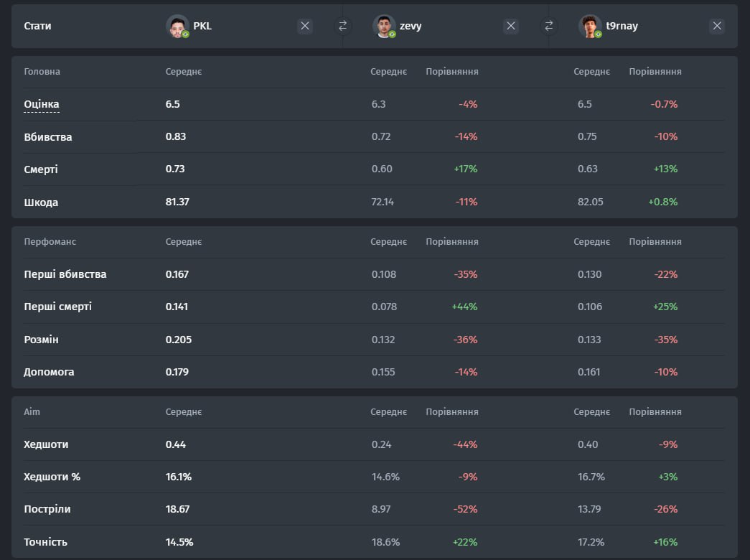Viewport: 750px width, 560px height.
Task: Click the Головна section heading
Action: 42,71
